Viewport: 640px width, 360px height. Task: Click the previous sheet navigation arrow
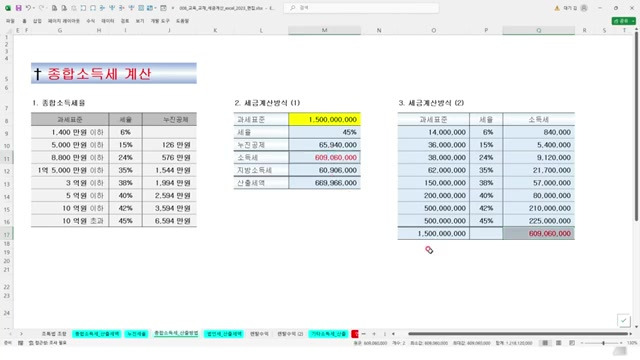[x=11, y=334]
